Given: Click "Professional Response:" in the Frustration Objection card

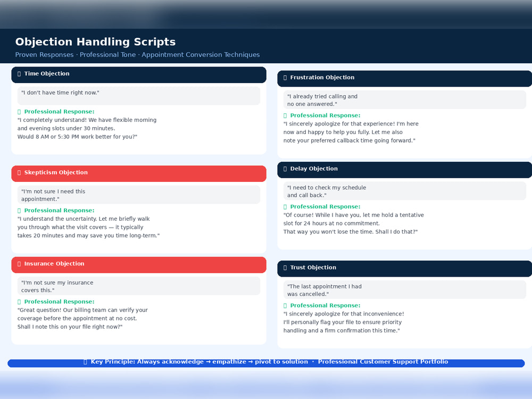Looking at the screenshot, I should tap(326, 115).
